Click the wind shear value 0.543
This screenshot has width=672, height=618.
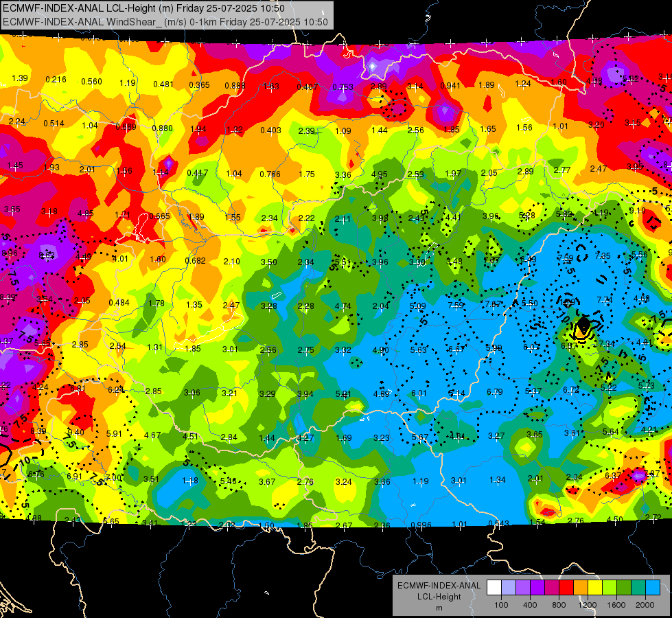coord(498,524)
